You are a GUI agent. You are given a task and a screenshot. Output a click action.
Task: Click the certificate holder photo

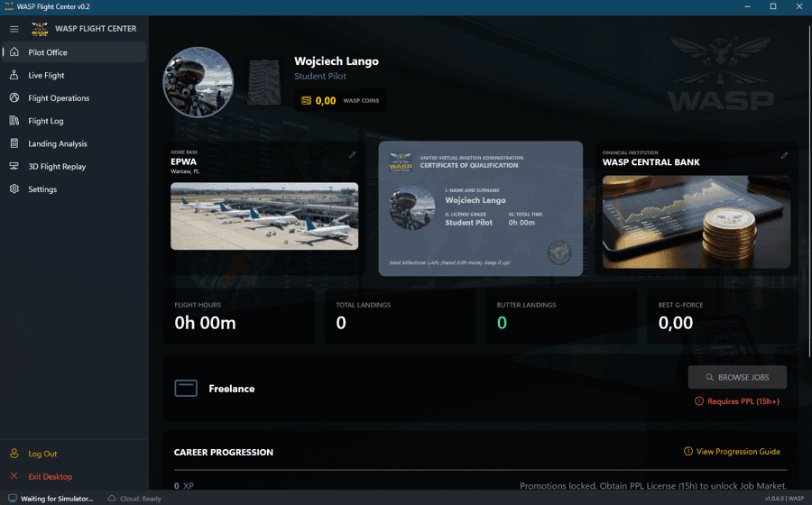[x=412, y=207]
